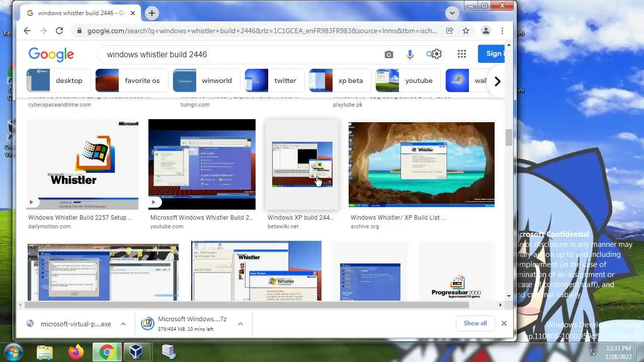This screenshot has width=644, height=362.
Task: Click the page scroll-down arrow
Action: [509, 296]
